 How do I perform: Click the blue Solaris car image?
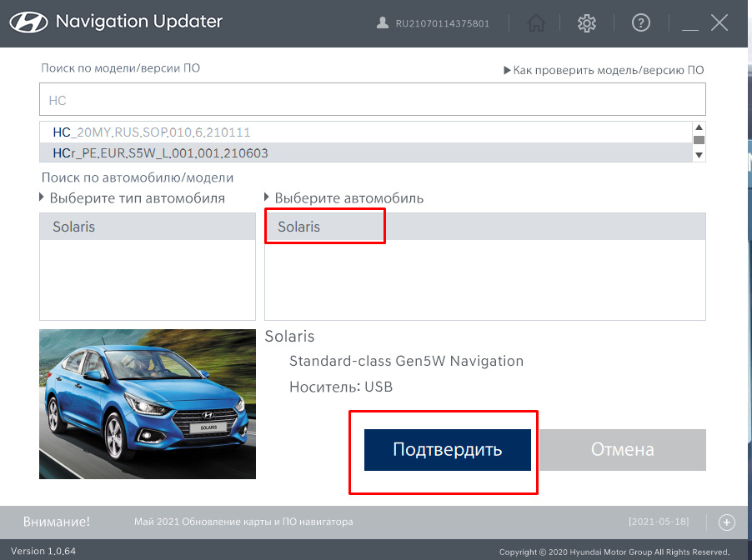(148, 403)
